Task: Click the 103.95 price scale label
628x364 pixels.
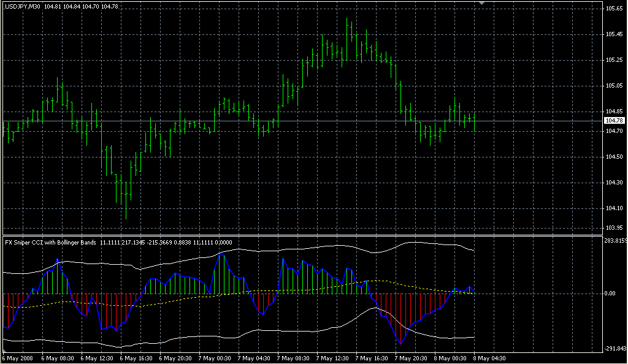Action: [614, 227]
